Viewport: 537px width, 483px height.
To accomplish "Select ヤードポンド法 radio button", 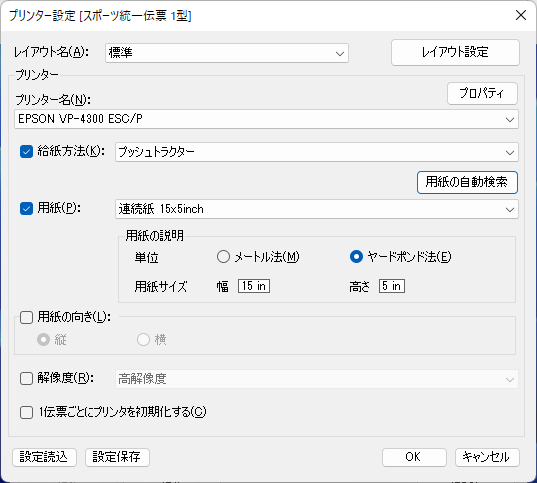I will (x=357, y=257).
